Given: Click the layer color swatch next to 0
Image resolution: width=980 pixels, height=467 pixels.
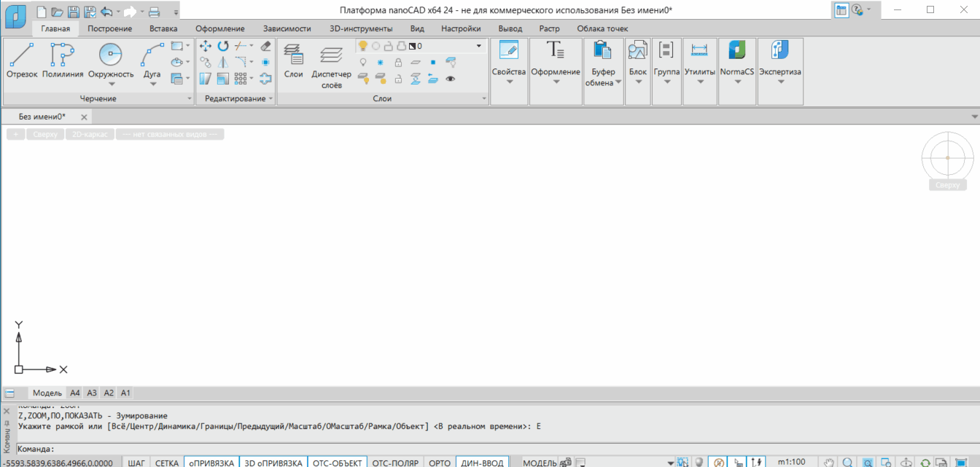Looking at the screenshot, I should 412,46.
